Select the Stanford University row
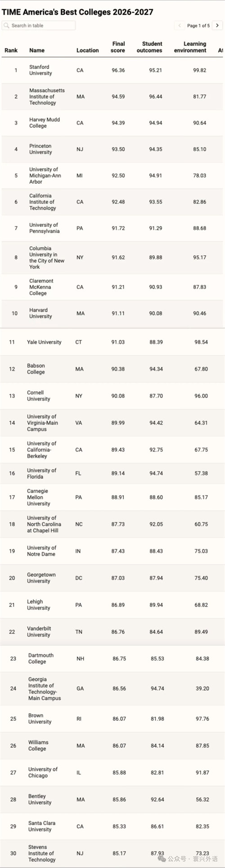This screenshot has width=225, height=868. [112, 70]
